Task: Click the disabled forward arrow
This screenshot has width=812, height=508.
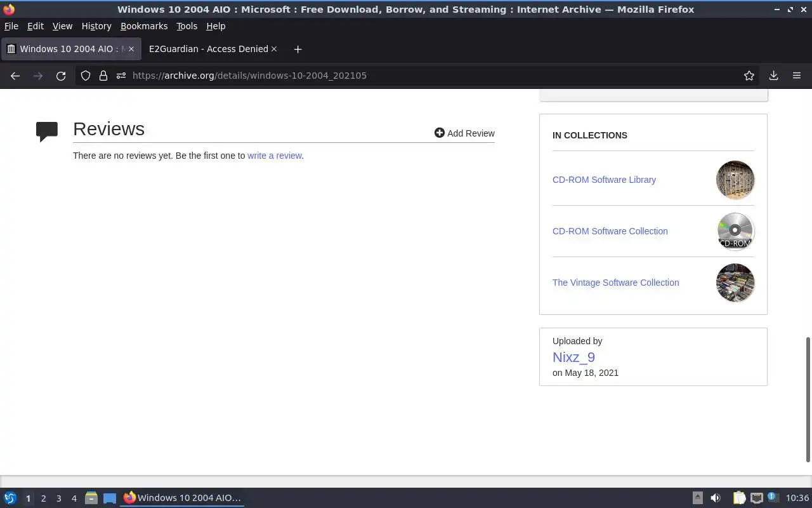Action: point(38,76)
